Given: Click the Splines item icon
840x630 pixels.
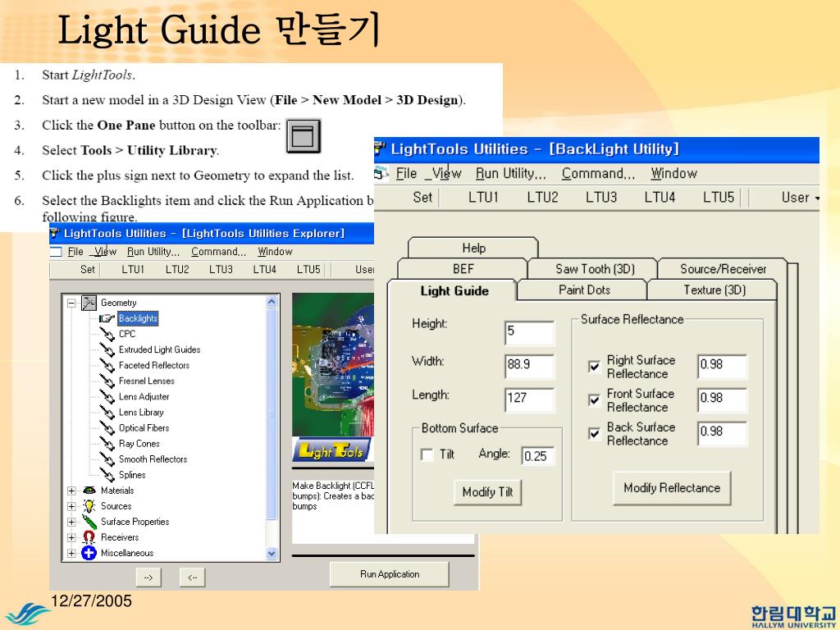Looking at the screenshot, I should click(x=107, y=475).
